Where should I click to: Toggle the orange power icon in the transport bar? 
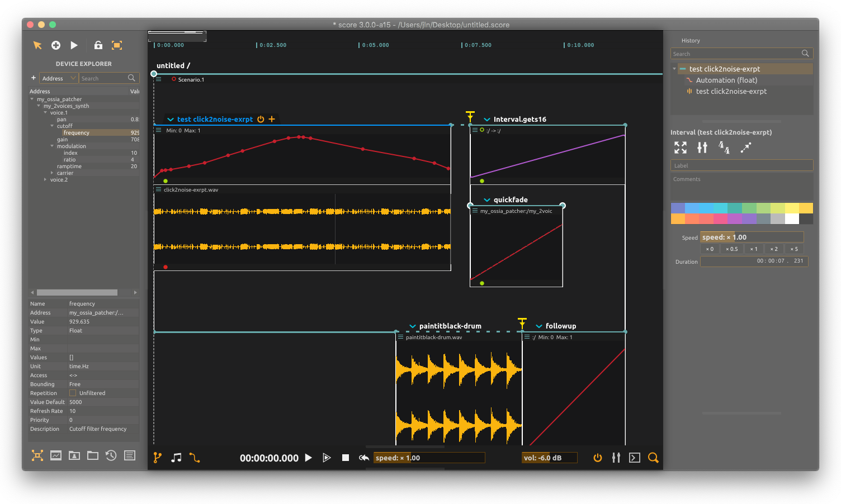(598, 458)
